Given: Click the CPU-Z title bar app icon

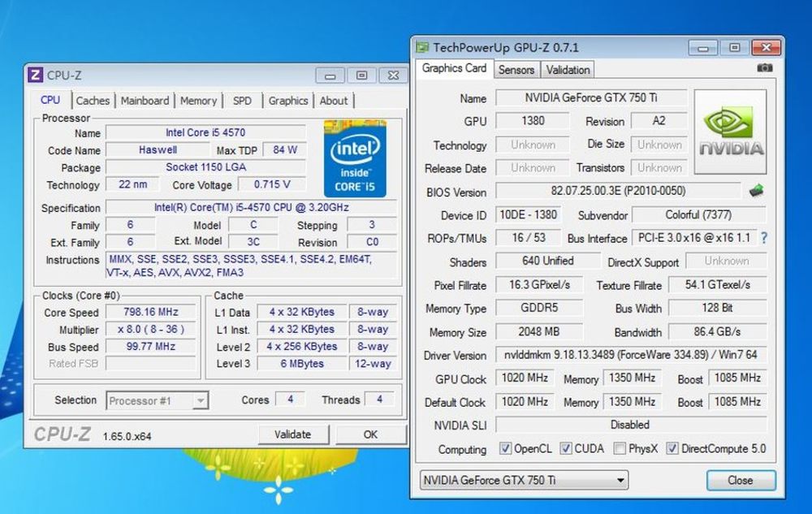Looking at the screenshot, I should [x=35, y=75].
